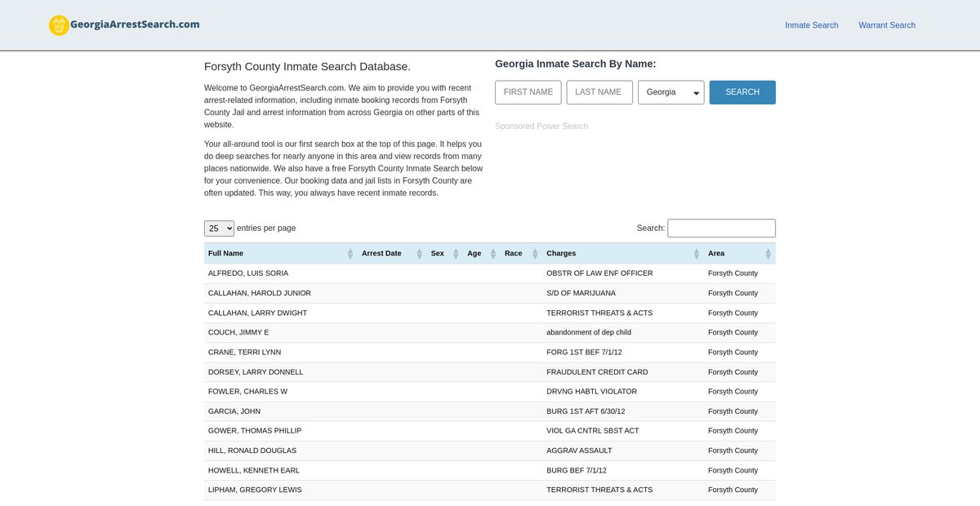
Task: Sort by Area column arrow icon
Action: [768, 254]
